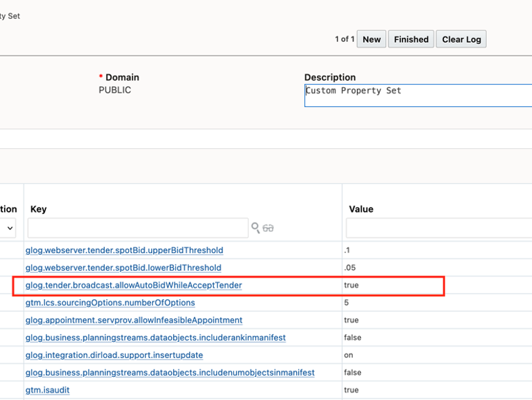
Task: Open the allowInfeasibleAppointment key link
Action: click(134, 320)
